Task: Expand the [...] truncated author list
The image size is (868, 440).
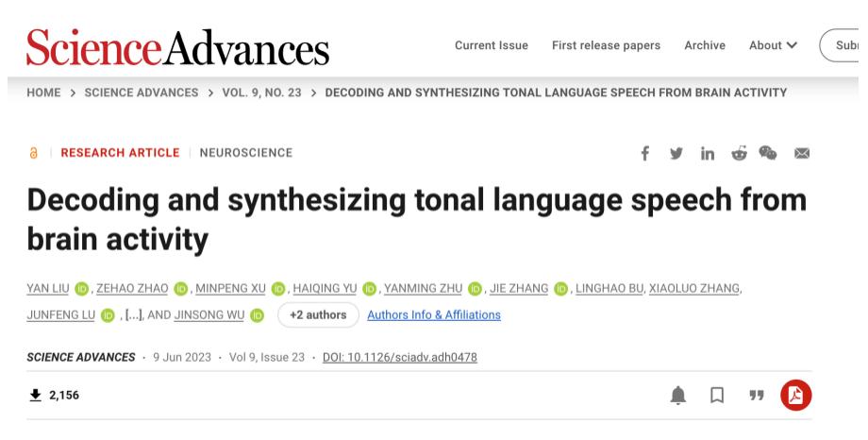Action: (133, 315)
